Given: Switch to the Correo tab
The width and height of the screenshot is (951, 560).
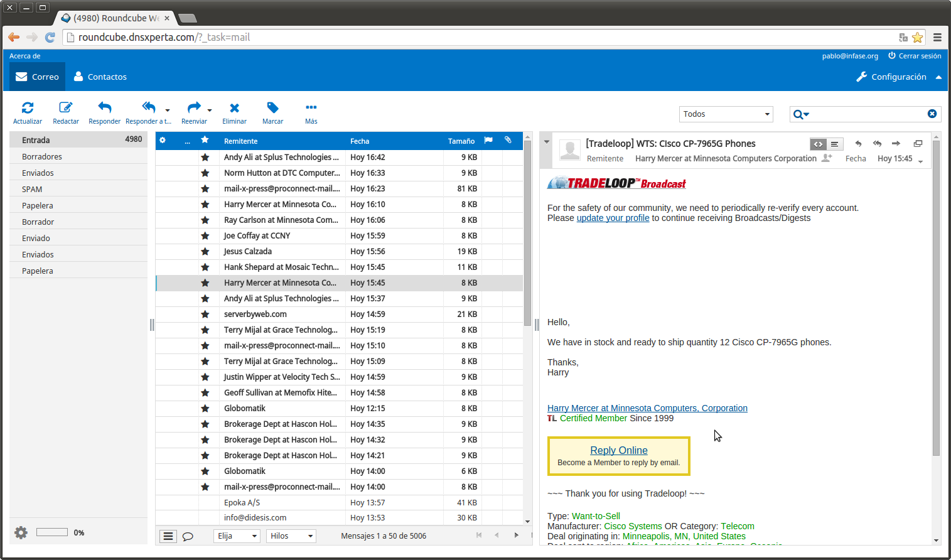Looking at the screenshot, I should (x=38, y=77).
